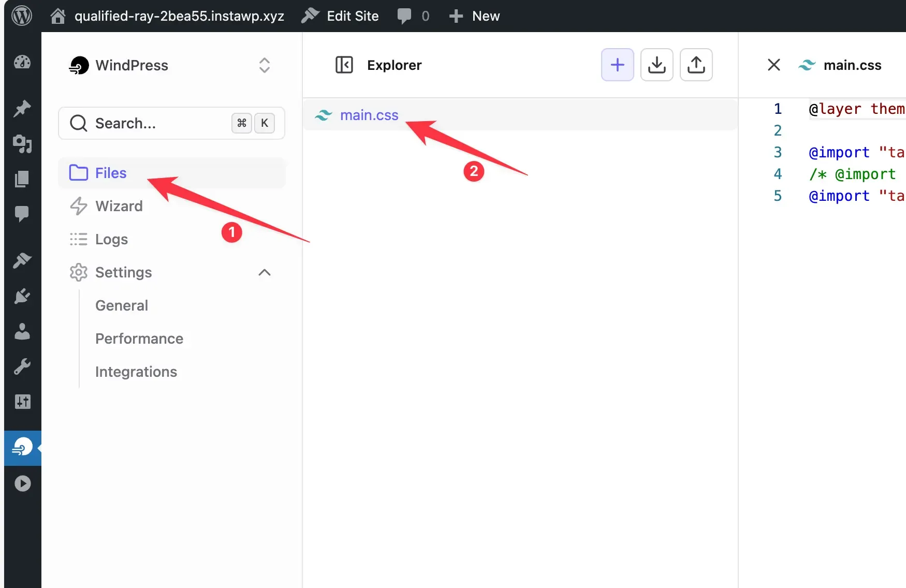Switch to the Performance settings page

click(139, 339)
